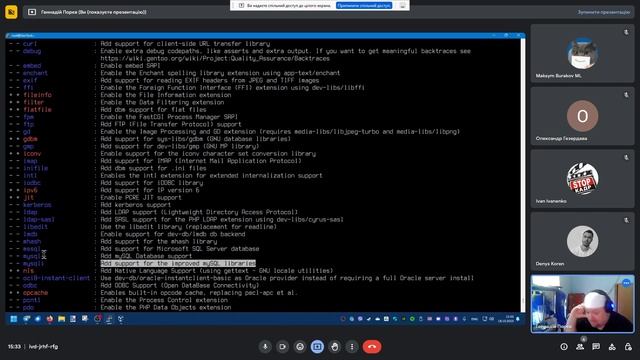Screen dimensions: 640x360
Task: Click the 'pcntl' flag name in terminal
Action: (x=32, y=300)
